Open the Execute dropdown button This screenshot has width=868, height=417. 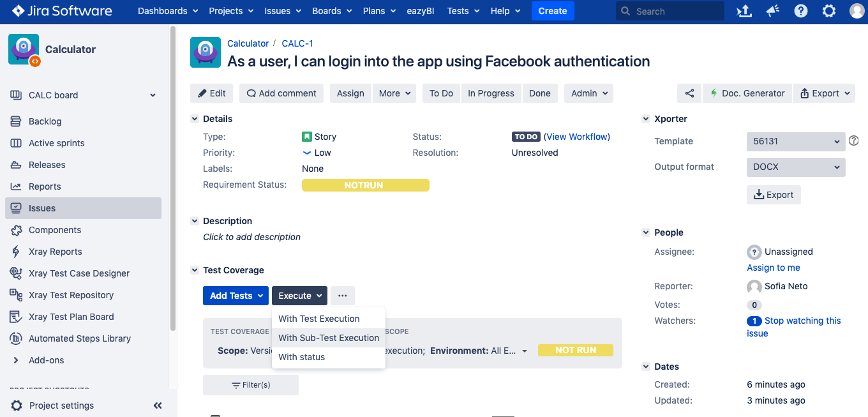click(299, 296)
